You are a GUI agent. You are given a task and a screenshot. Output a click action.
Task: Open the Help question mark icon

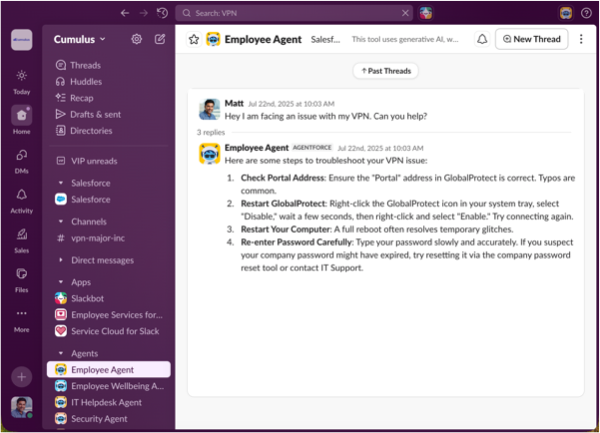pos(586,13)
